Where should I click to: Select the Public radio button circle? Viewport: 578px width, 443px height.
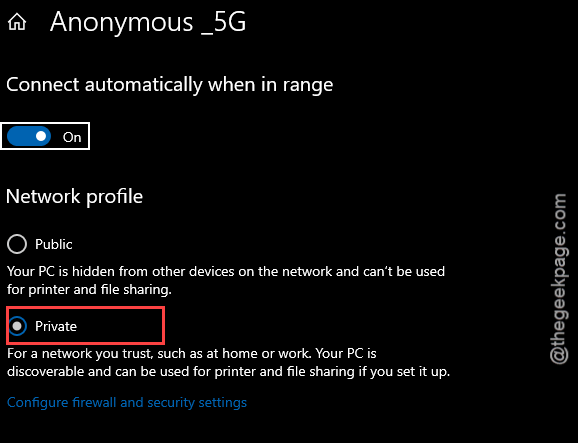pyautogui.click(x=17, y=244)
